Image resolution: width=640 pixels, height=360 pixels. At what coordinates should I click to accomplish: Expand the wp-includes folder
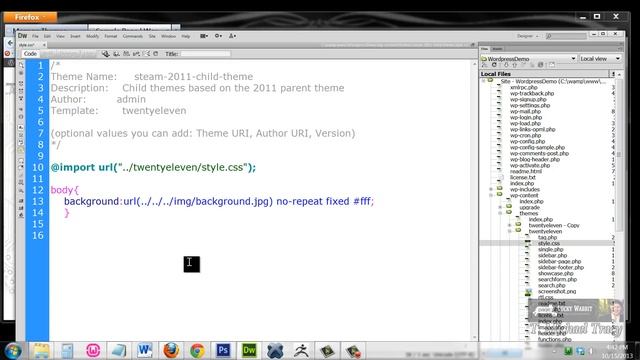(491, 189)
